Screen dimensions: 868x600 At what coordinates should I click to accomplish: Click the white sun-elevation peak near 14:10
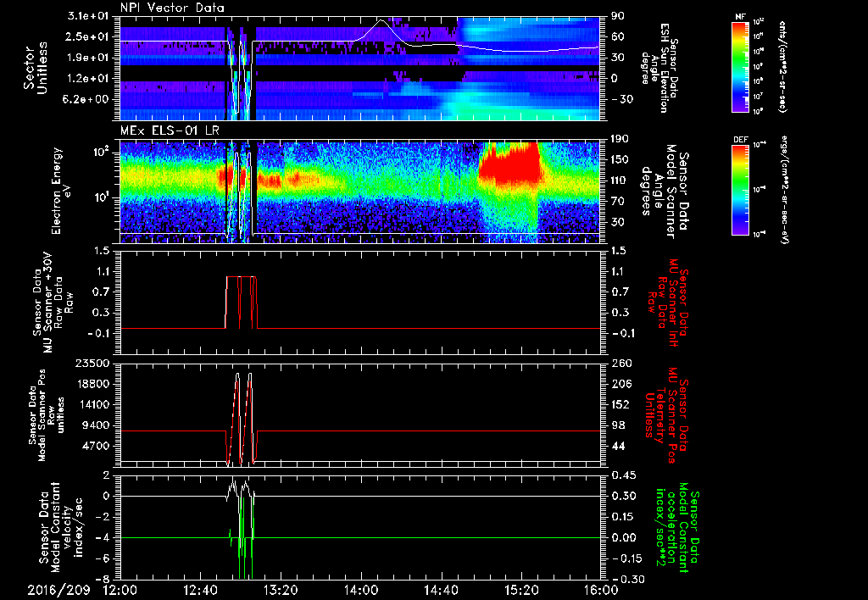382,22
